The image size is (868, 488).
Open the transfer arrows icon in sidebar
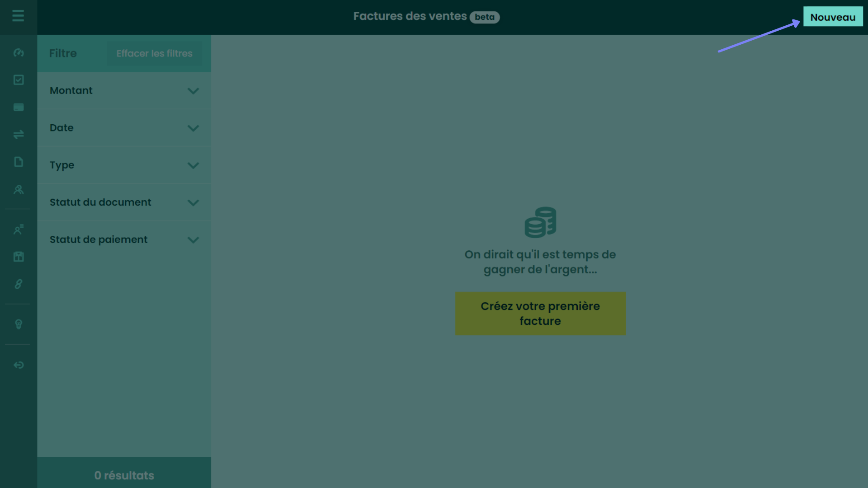[x=19, y=135]
